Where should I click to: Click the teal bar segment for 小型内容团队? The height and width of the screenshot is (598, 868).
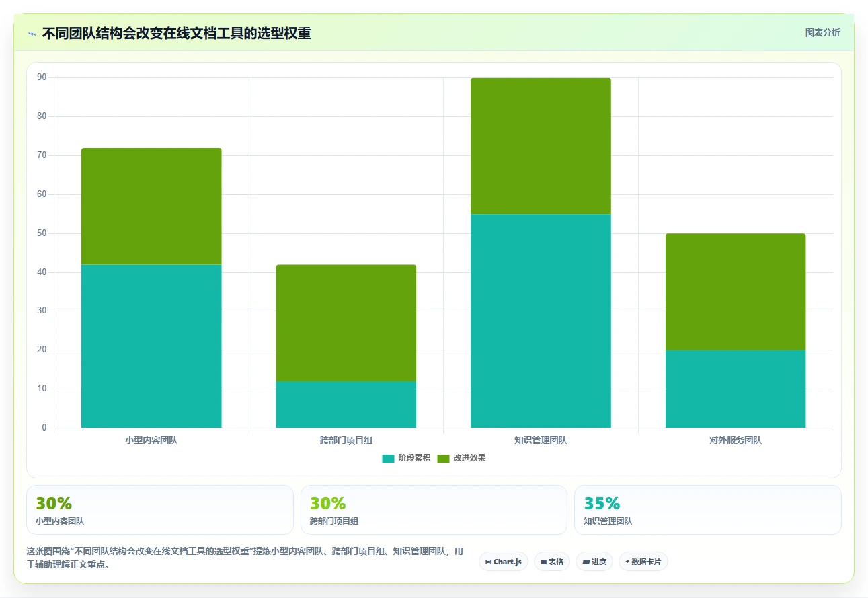(x=151, y=346)
